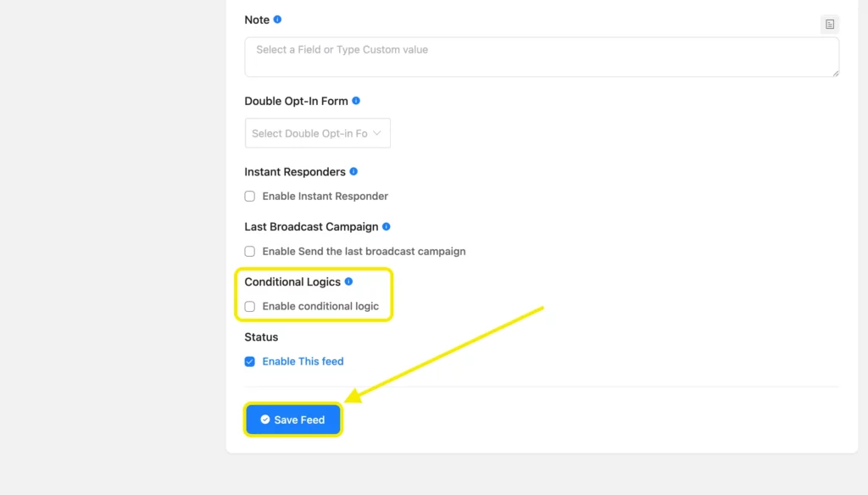Viewport: 868px width, 495px height.
Task: Uncheck the Enable This feed checkbox
Action: [250, 362]
